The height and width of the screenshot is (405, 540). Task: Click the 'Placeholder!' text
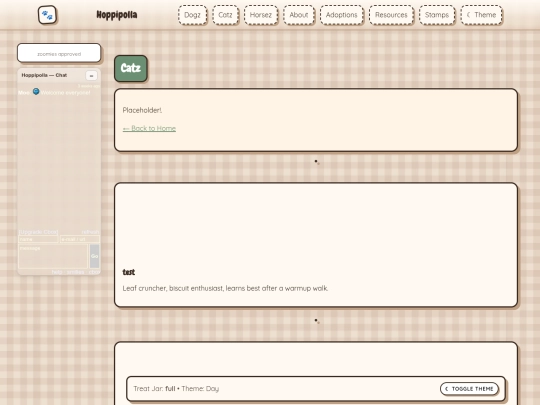pyautogui.click(x=142, y=110)
